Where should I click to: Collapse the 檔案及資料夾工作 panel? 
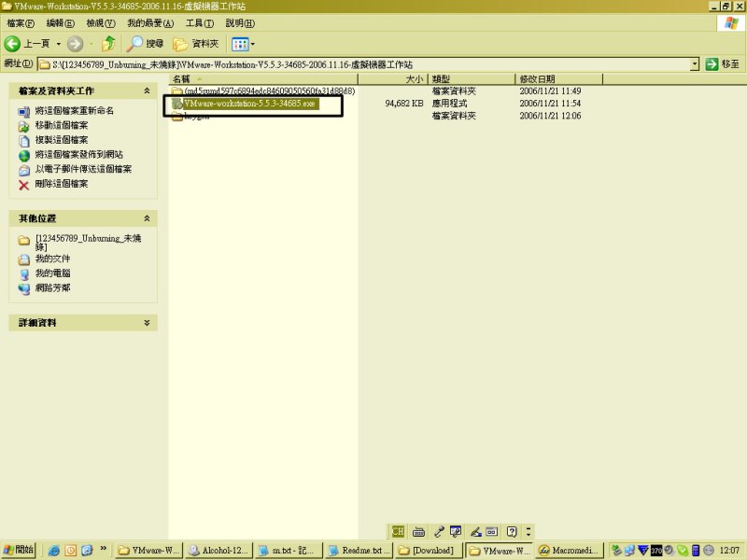[147, 91]
